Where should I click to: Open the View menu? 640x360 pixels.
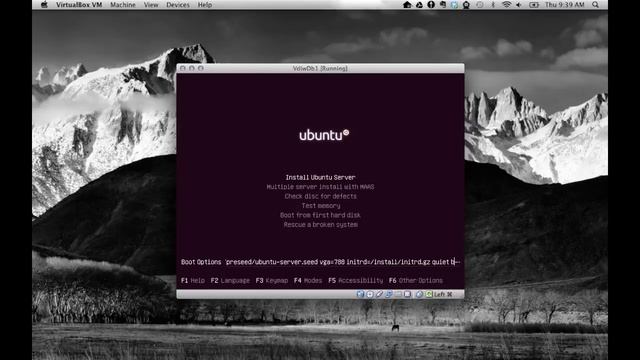[151, 5]
